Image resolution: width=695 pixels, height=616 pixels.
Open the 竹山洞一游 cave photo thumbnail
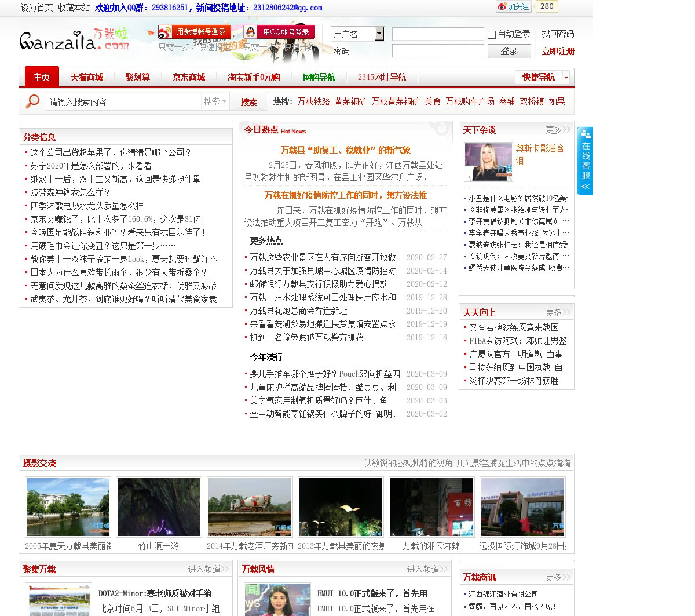tap(159, 507)
